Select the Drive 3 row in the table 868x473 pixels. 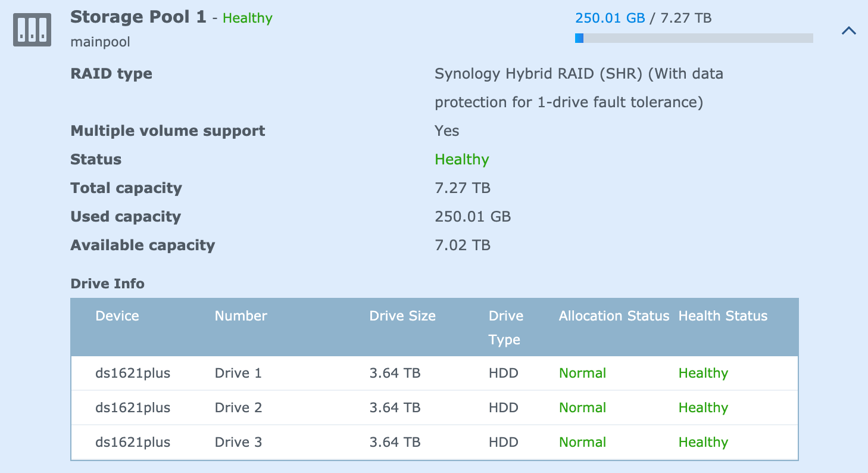(x=434, y=443)
